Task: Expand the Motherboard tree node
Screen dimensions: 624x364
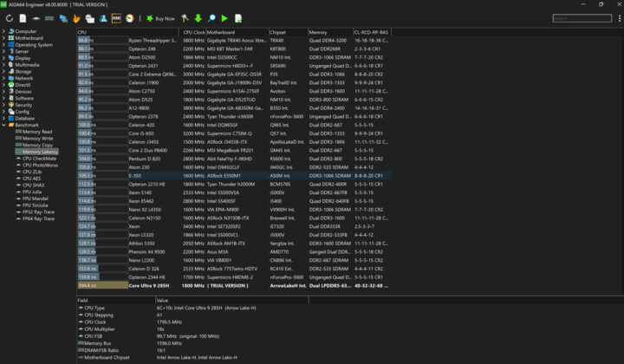Action: (x=3, y=38)
